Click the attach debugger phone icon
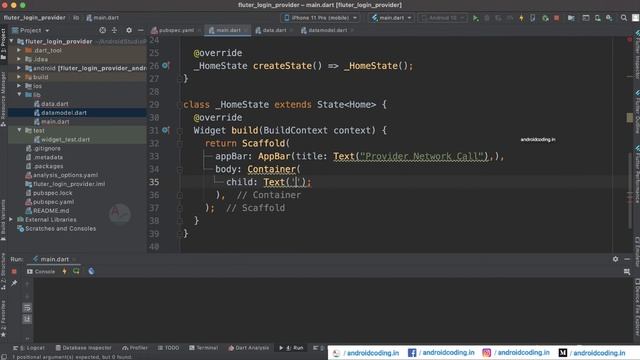This screenshot has width=640, height=360. (x=533, y=18)
